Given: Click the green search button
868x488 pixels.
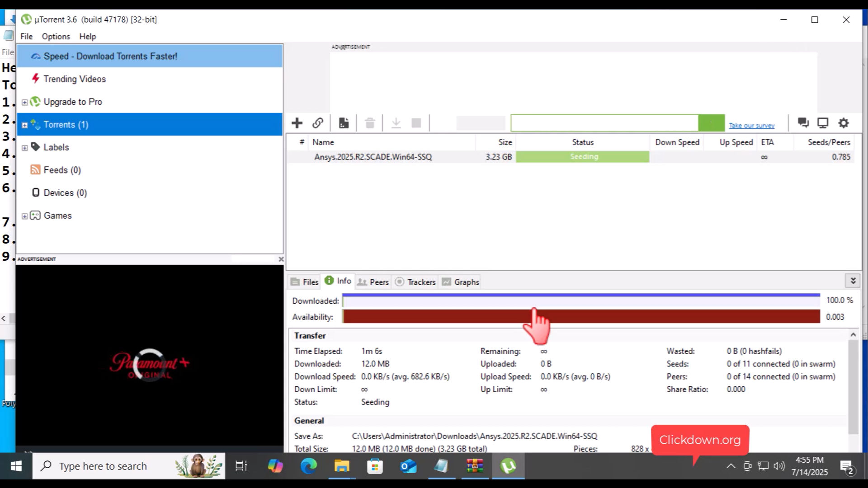Looking at the screenshot, I should 711,123.
